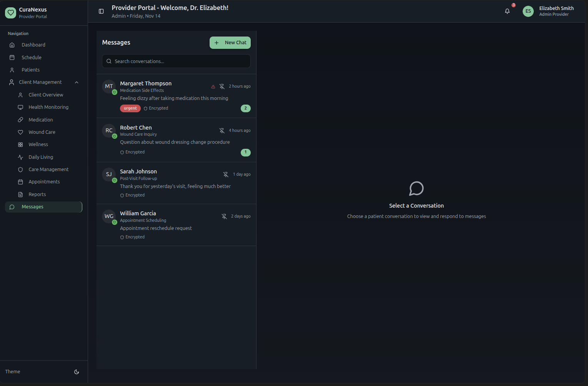Image resolution: width=588 pixels, height=386 pixels.
Task: Pin Margaret Thompson's conversation
Action: click(222, 87)
